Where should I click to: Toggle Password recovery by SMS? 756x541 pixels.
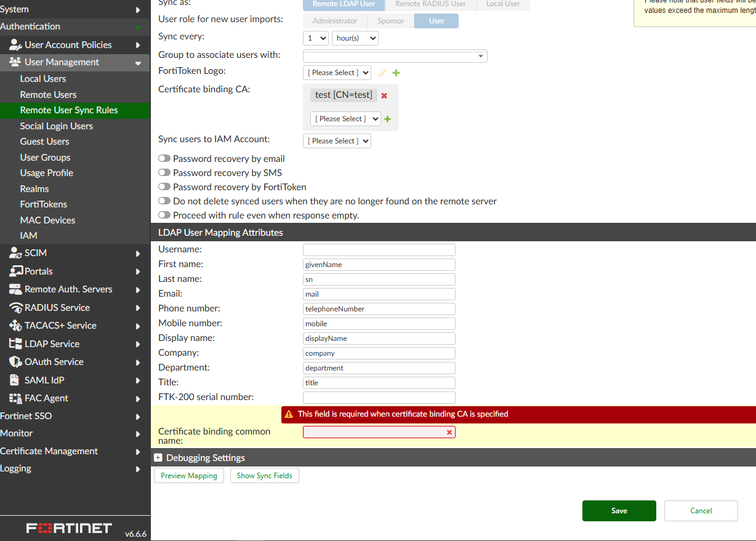click(164, 173)
